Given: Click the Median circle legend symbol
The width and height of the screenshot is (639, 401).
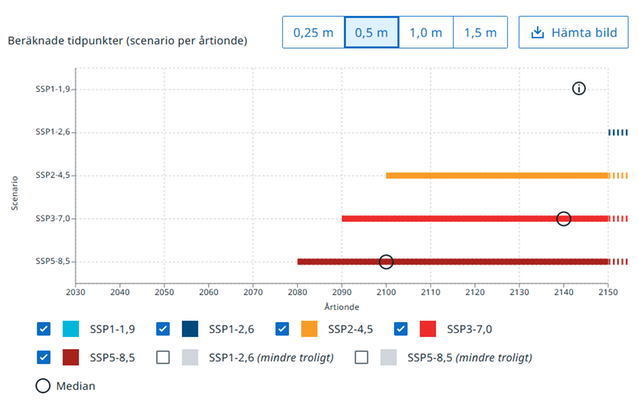Looking at the screenshot, I should [43, 385].
